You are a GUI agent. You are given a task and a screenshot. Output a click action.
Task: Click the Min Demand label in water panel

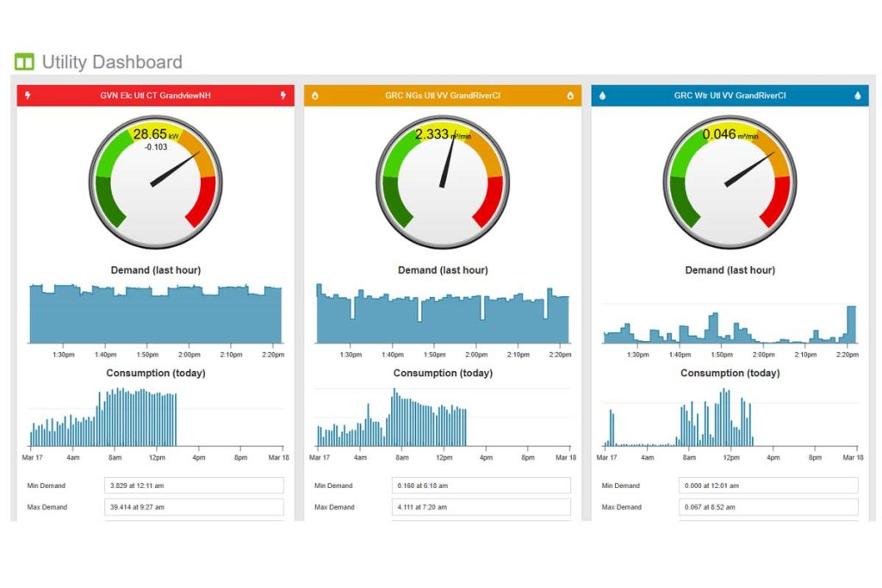pos(620,486)
